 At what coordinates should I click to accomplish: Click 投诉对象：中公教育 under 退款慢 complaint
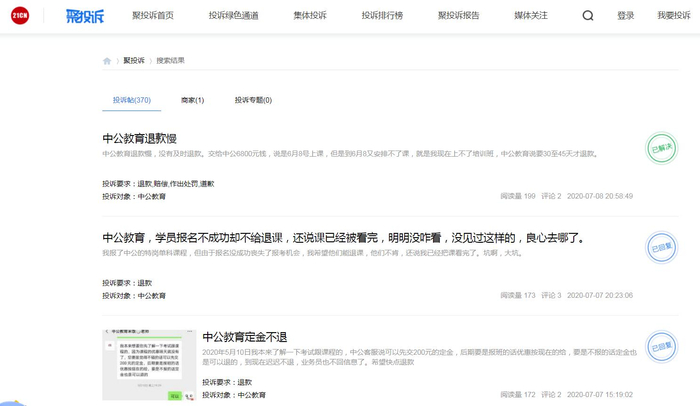coord(134,197)
